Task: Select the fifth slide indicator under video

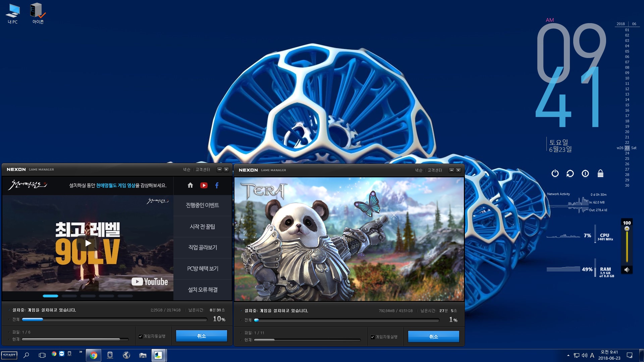Action: 125,296
